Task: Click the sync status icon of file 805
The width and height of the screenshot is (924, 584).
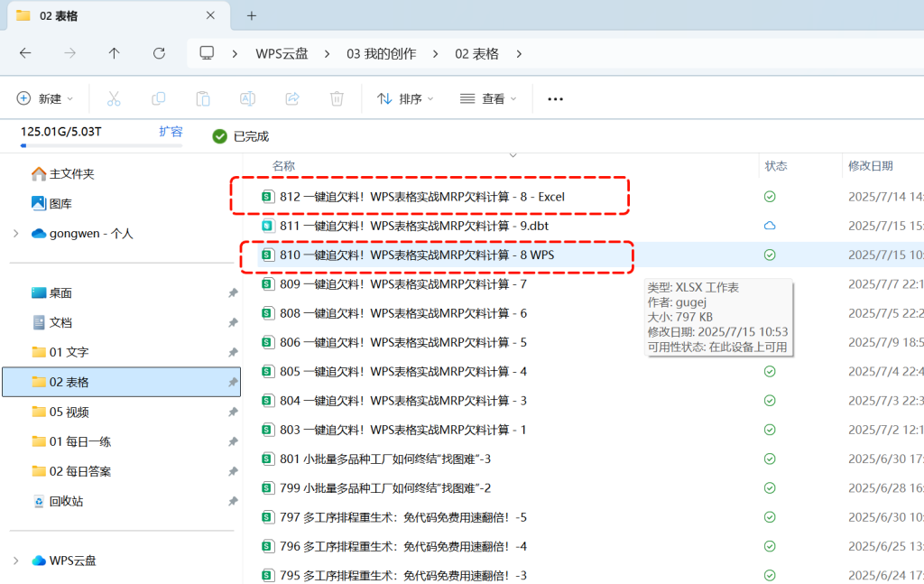Action: point(770,372)
